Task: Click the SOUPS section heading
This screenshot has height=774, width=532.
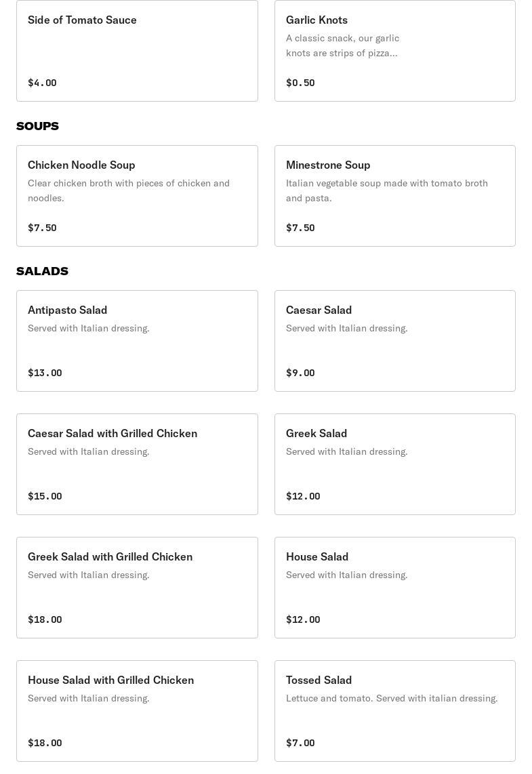Action: [37, 126]
